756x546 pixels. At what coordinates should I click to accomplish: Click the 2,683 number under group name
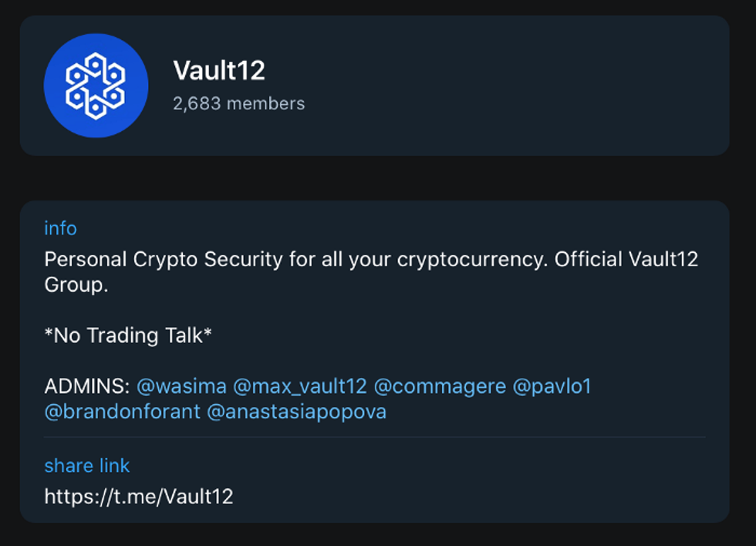coord(197,103)
